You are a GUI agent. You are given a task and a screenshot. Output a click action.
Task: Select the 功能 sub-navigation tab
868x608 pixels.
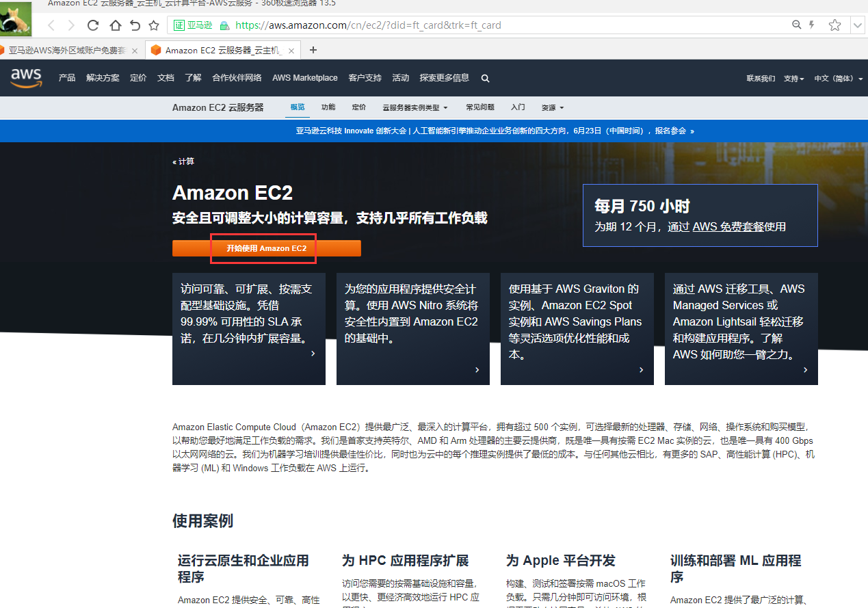pyautogui.click(x=328, y=107)
